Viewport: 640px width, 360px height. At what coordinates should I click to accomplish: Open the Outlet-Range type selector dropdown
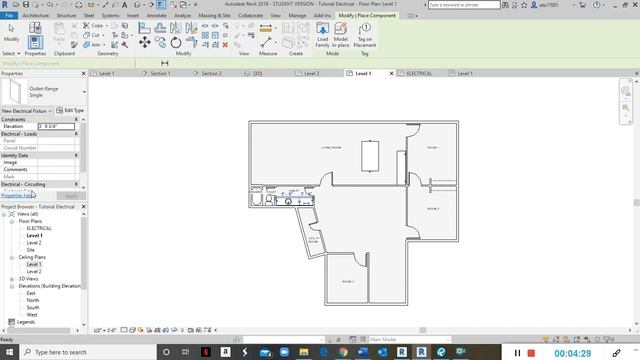tap(84, 92)
